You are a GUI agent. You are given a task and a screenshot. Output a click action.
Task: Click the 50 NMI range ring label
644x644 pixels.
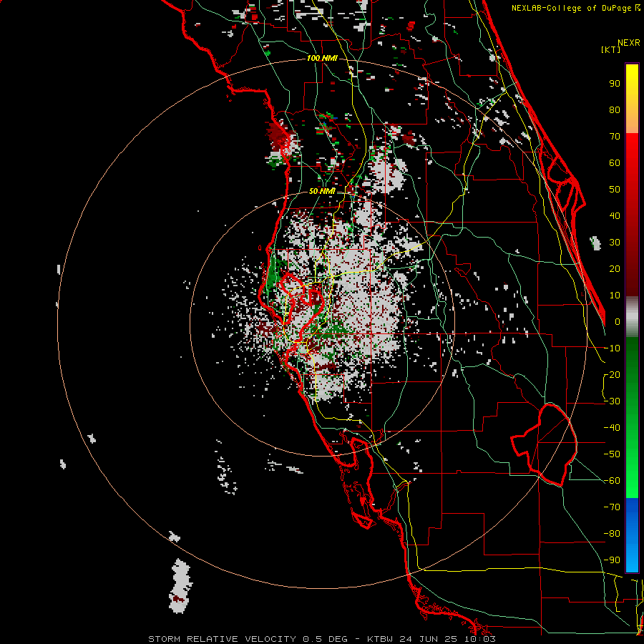[322, 191]
